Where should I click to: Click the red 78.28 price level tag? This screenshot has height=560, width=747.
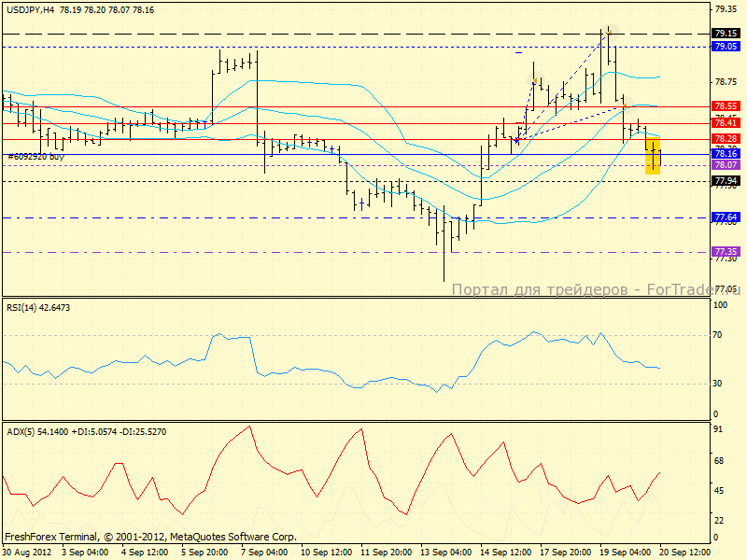[x=726, y=138]
